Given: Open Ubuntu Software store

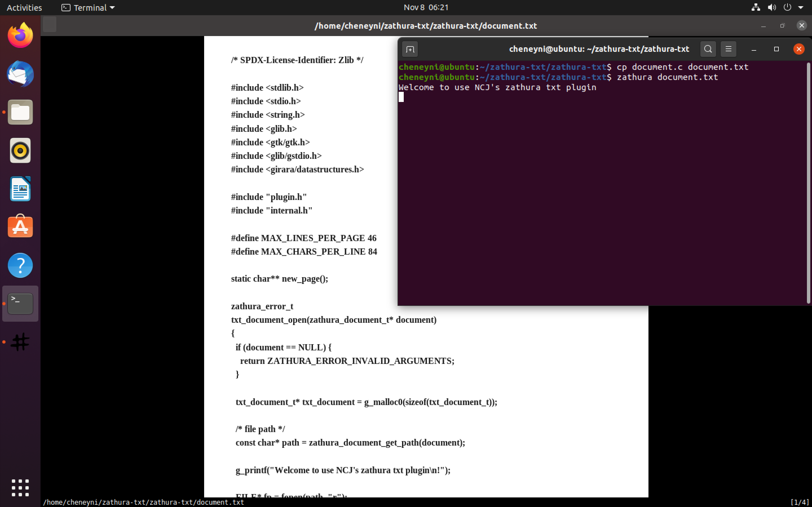Looking at the screenshot, I should (x=20, y=227).
